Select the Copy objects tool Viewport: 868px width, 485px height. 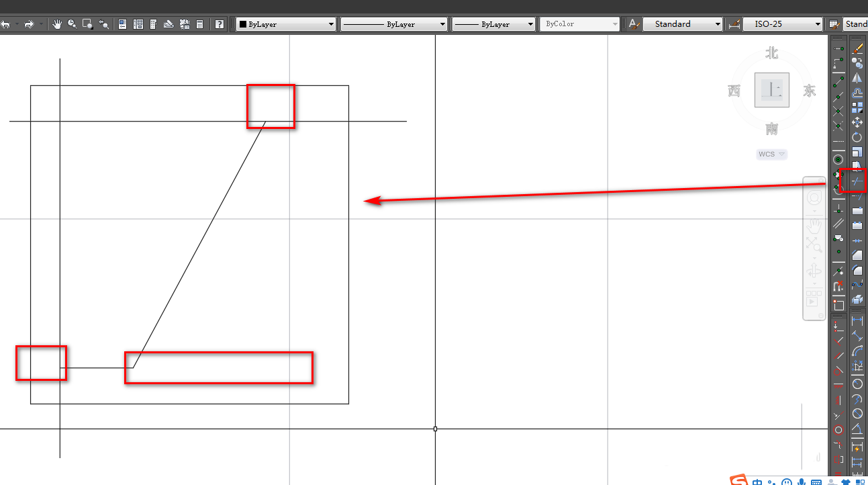[857, 63]
